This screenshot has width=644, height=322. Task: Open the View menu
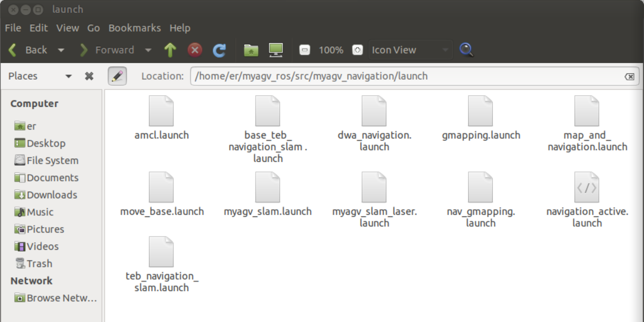[67, 28]
